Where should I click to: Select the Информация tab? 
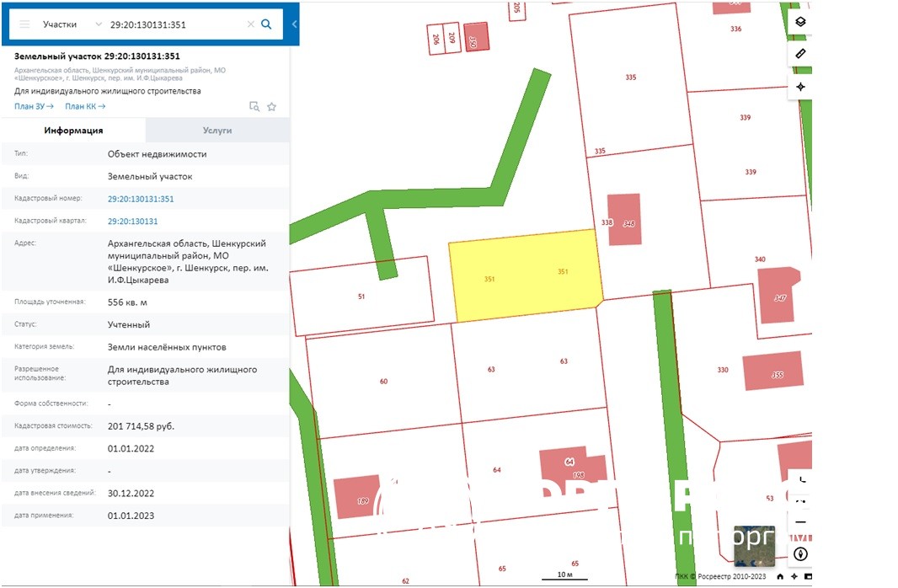point(73,131)
